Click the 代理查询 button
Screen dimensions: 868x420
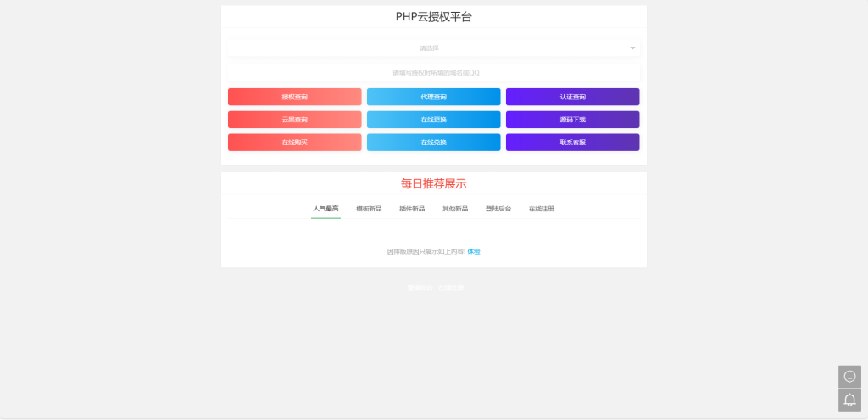click(433, 97)
